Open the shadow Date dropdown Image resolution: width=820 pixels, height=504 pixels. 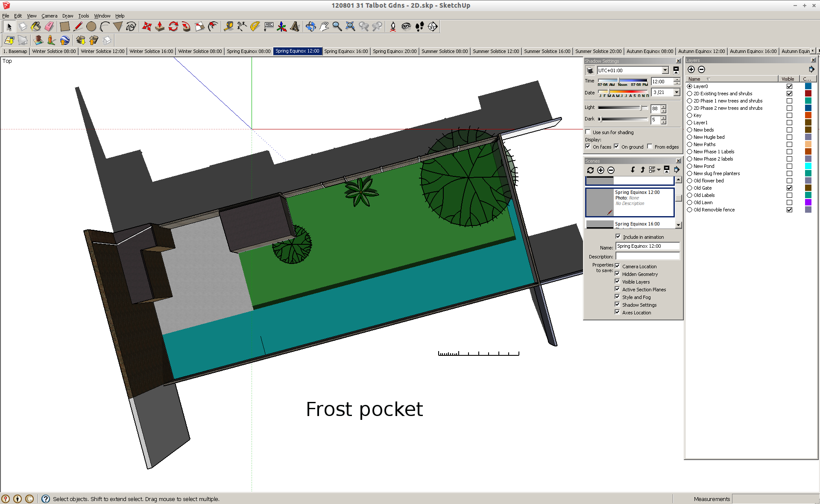pyautogui.click(x=677, y=92)
